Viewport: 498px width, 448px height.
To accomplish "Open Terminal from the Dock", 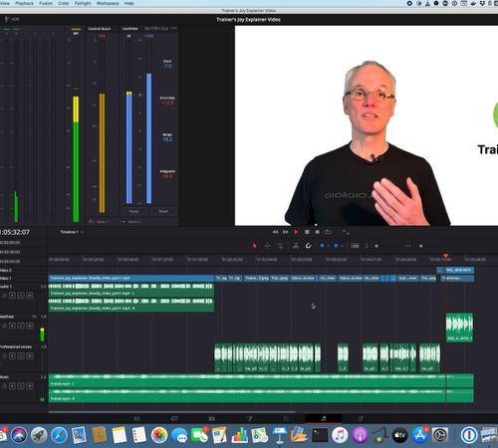I will 320,435.
